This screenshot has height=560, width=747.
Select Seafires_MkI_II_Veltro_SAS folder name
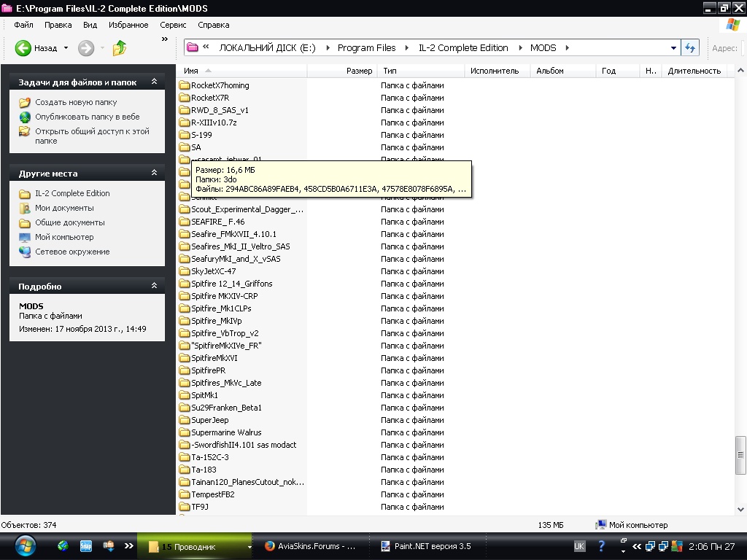click(241, 246)
